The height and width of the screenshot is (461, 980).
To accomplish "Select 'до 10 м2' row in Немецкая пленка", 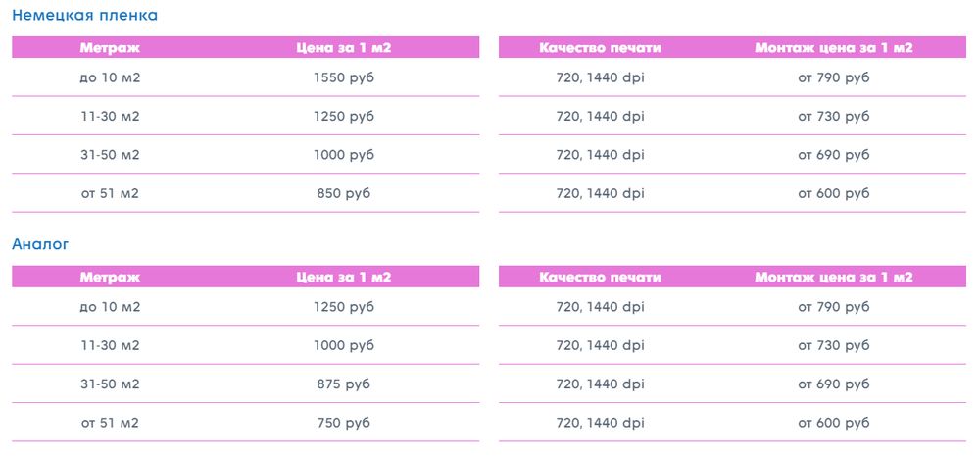I will pyautogui.click(x=110, y=77).
